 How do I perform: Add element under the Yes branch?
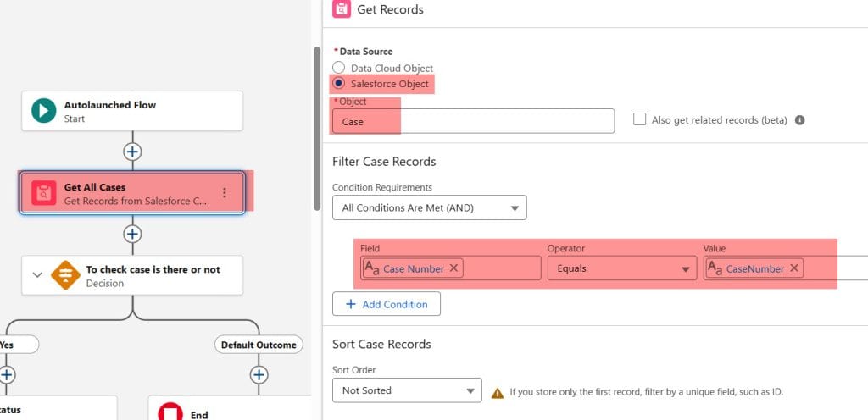[6, 375]
